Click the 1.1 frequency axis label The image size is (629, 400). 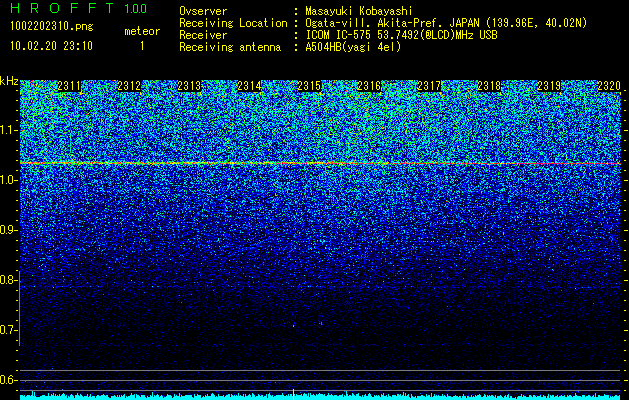click(9, 130)
